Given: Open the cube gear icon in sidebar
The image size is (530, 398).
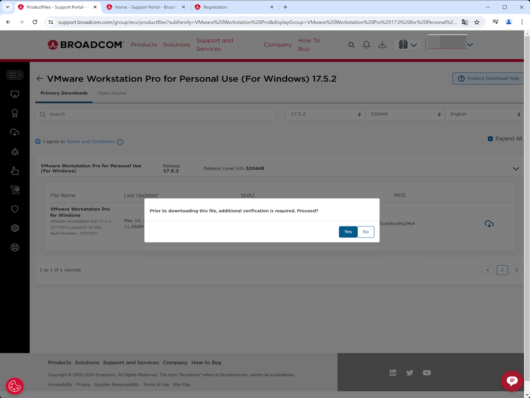Looking at the screenshot, I should tap(15, 228).
